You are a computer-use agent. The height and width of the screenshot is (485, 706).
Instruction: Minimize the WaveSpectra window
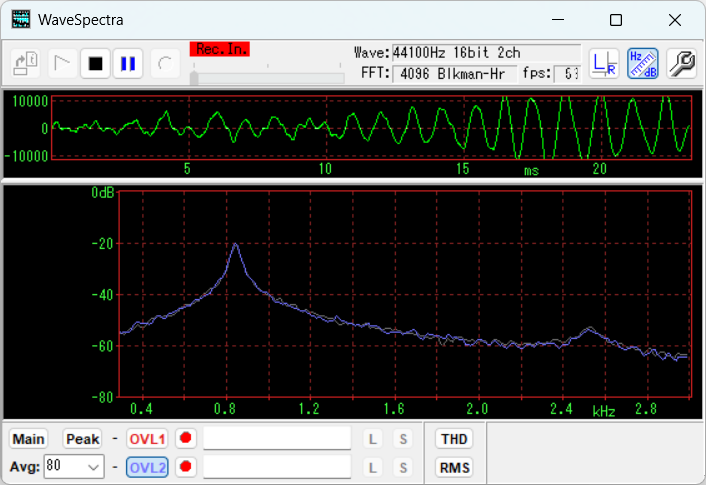point(558,20)
